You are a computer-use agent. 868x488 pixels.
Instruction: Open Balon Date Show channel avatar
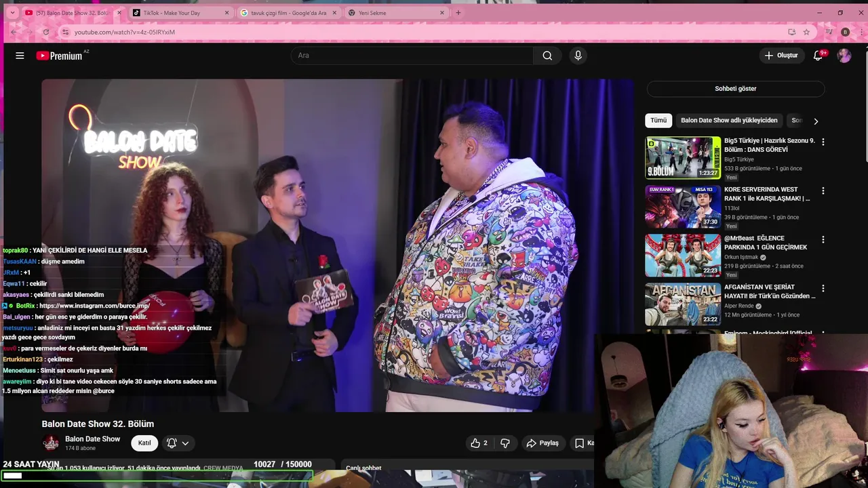tap(51, 443)
